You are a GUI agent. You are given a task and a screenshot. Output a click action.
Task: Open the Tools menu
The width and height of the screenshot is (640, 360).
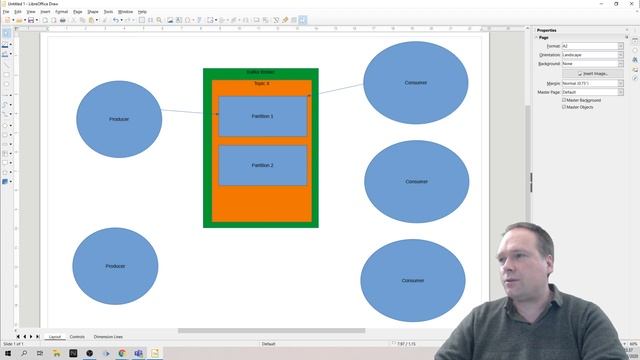click(x=108, y=12)
